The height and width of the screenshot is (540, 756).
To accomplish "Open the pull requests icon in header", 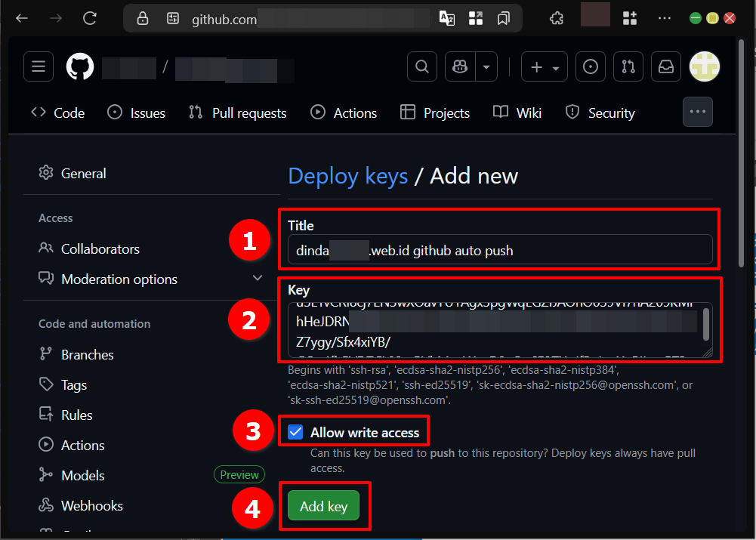I will tap(628, 66).
